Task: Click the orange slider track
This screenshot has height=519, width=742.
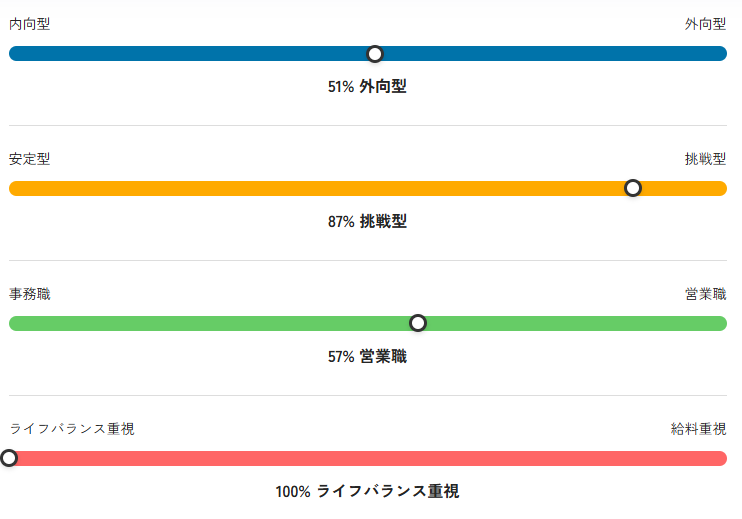Action: (368, 188)
